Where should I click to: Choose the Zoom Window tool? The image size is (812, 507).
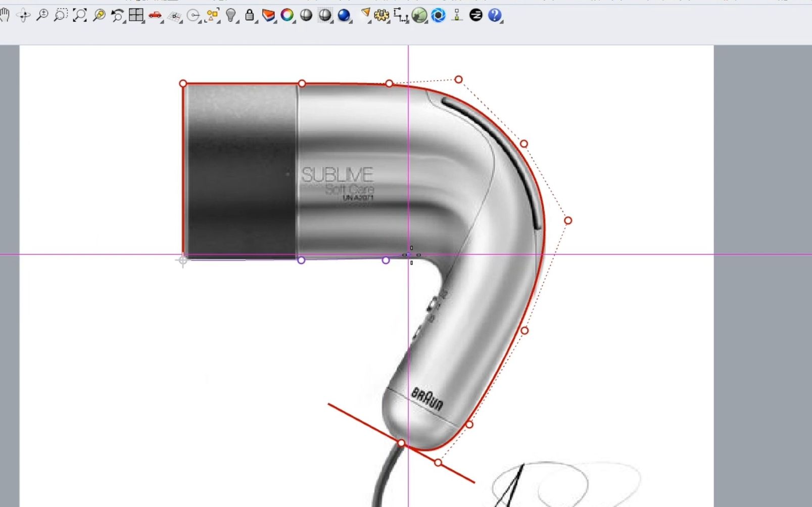point(61,15)
